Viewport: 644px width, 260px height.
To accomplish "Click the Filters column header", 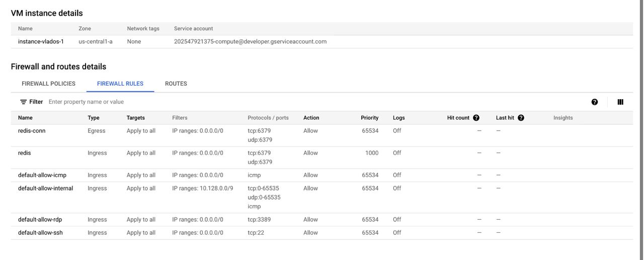I will pyautogui.click(x=180, y=118).
